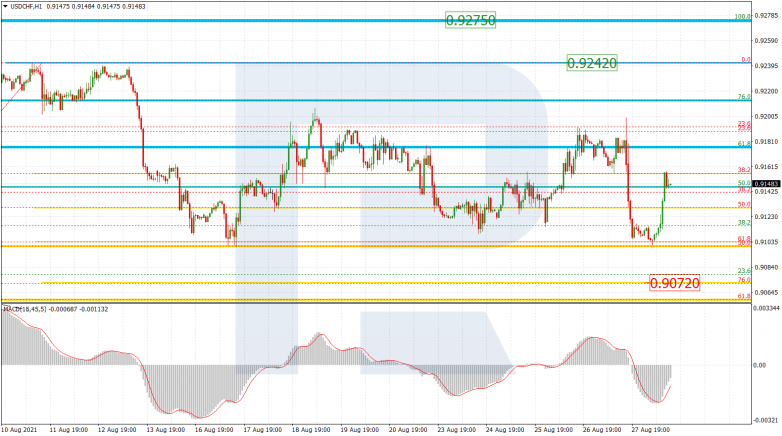
Task: Click the 26 Aug 19:00 time label
Action: pos(602,430)
